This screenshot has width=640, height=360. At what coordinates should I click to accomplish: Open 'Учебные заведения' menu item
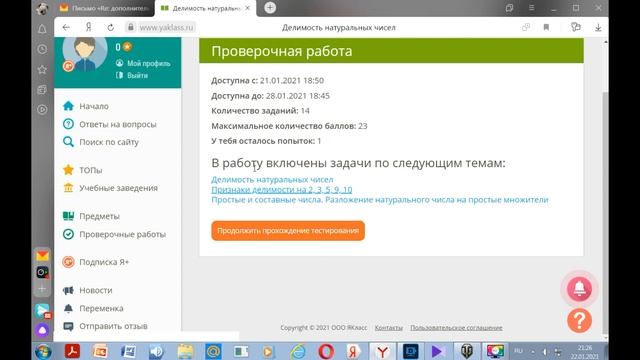pos(118,188)
